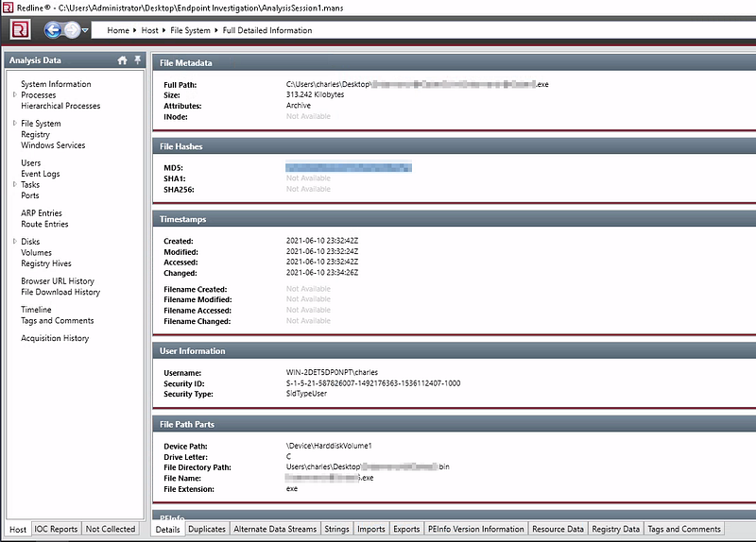Image resolution: width=756 pixels, height=542 pixels.
Task: Expand the File System tree node
Action: pyautogui.click(x=15, y=124)
